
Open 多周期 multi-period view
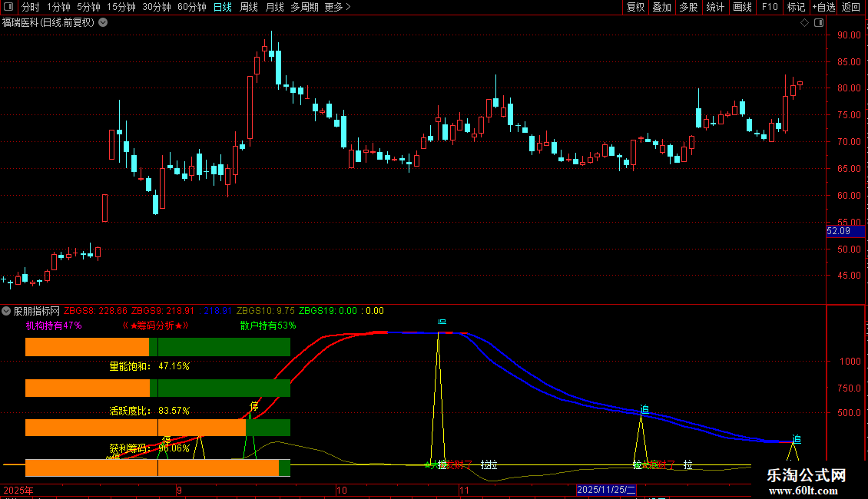pos(304,7)
